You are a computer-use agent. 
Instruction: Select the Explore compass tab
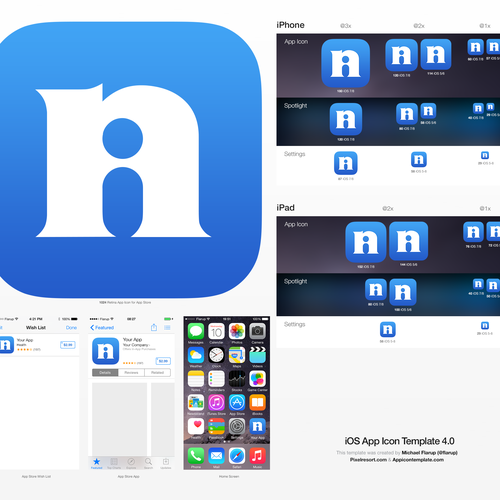[x=131, y=463]
